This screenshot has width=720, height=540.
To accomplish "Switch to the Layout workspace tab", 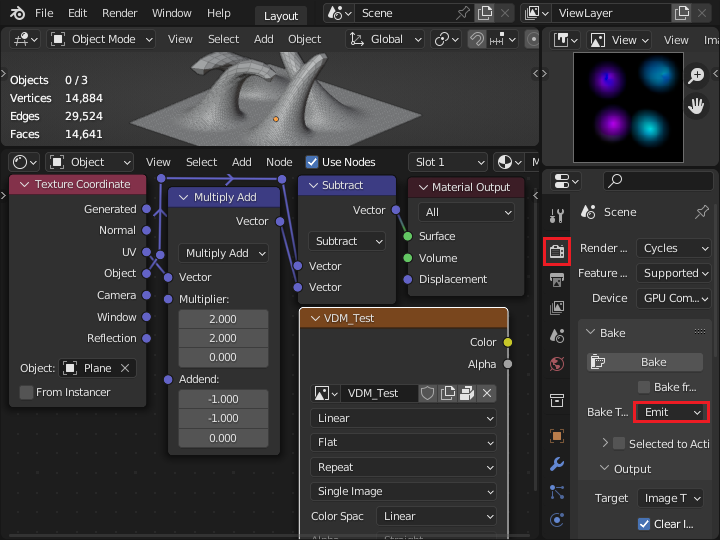I will 281,16.
